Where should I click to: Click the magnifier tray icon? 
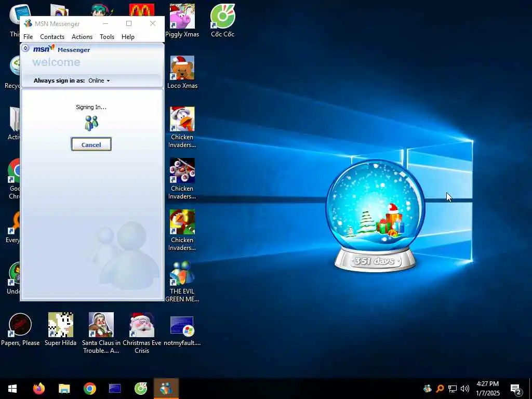coord(440,389)
